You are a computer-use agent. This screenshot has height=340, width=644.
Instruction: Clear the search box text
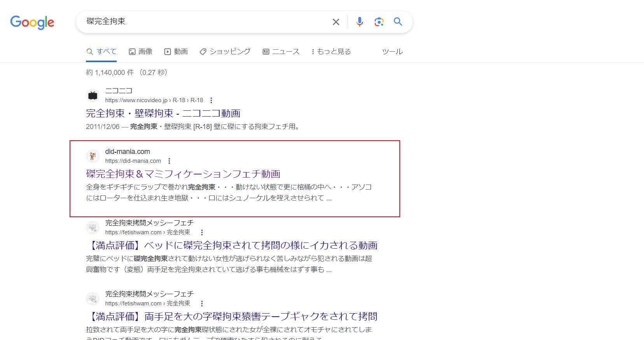(336, 22)
